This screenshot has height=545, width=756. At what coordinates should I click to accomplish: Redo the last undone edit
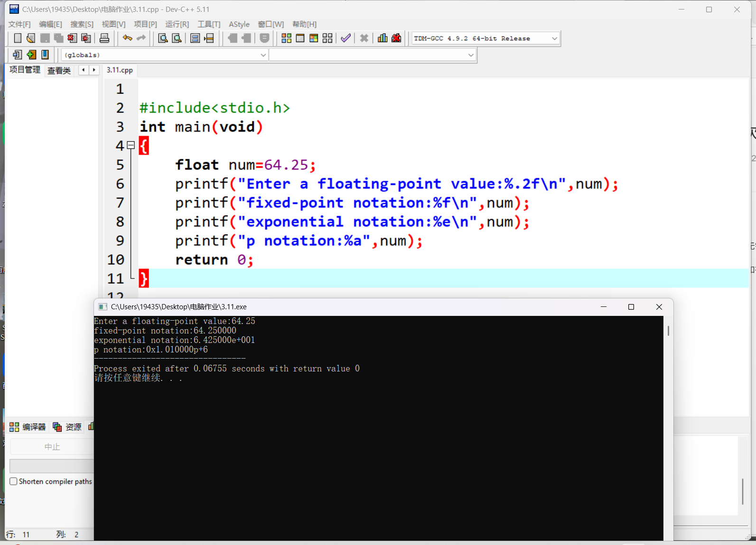[x=141, y=38]
